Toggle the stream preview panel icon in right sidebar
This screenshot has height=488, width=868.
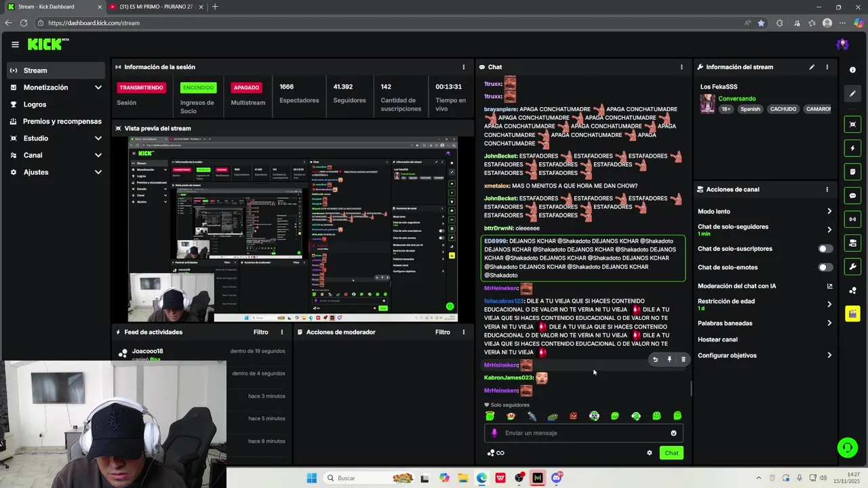[852, 124]
